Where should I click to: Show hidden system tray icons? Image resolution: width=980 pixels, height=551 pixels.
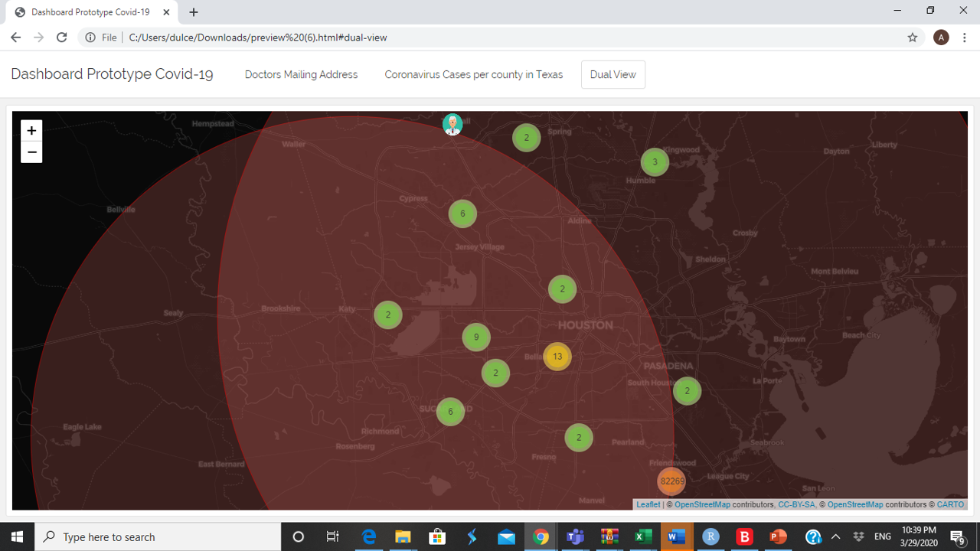coord(835,536)
